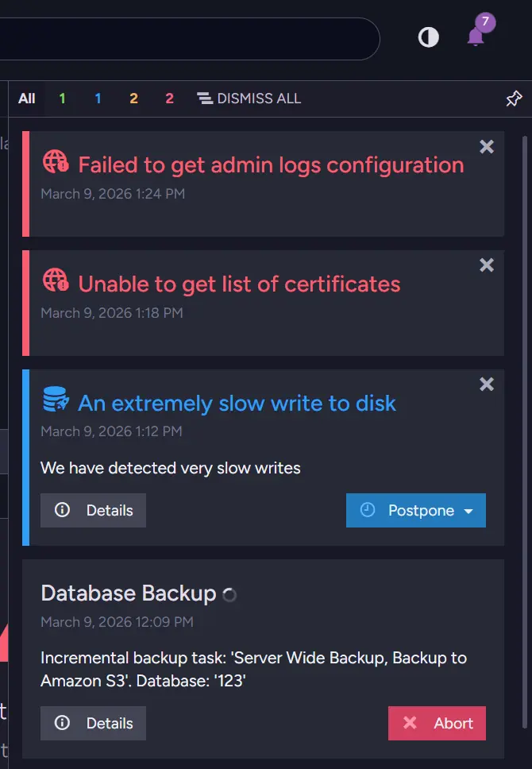This screenshot has height=769, width=532.
Task: Filter notifications by red count 2
Action: [x=169, y=99]
